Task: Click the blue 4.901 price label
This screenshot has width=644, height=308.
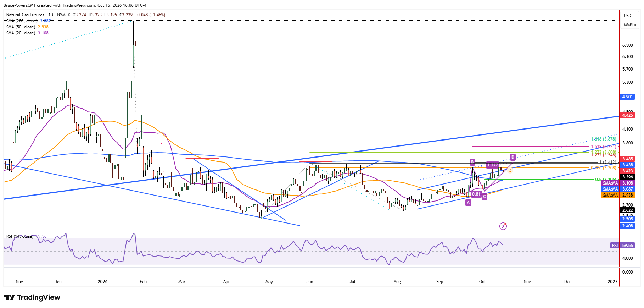Action: 627,97
